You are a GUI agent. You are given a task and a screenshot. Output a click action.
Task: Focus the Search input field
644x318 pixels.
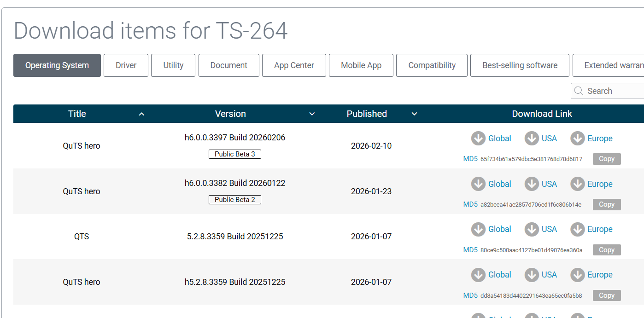tap(614, 91)
